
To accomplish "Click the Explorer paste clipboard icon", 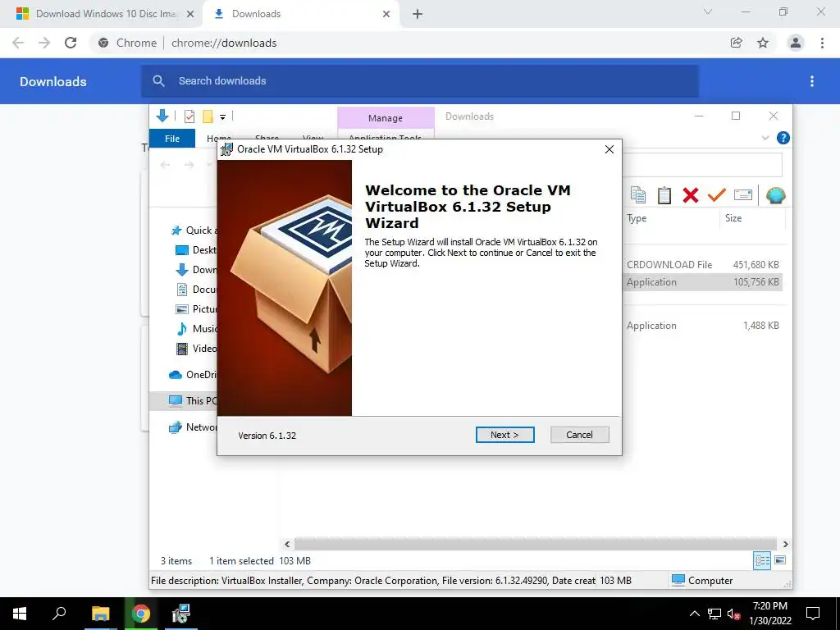I will tap(664, 195).
